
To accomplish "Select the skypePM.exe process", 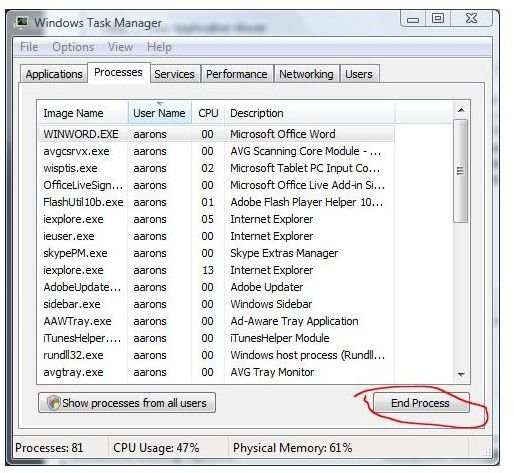I will (216, 253).
